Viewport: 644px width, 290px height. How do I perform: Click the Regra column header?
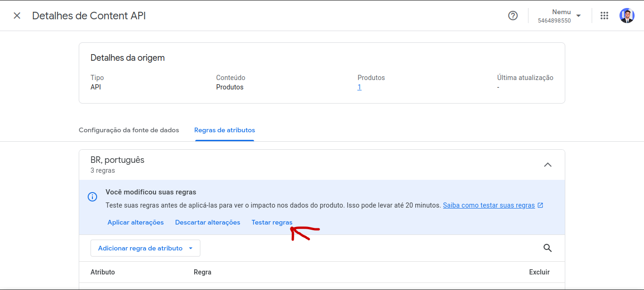202,272
